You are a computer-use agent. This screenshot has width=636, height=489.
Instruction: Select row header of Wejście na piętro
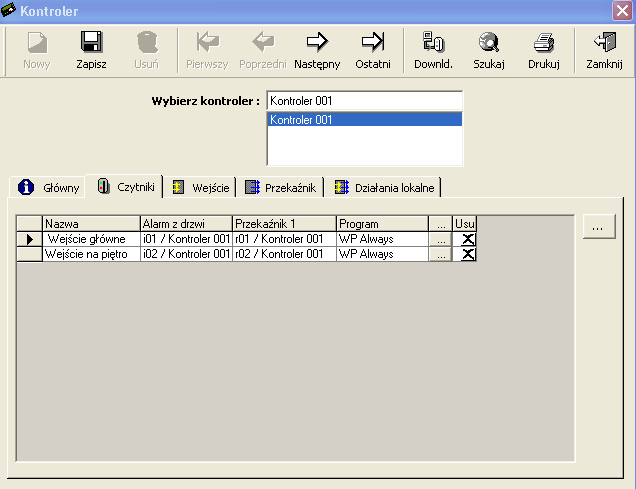coord(29,254)
